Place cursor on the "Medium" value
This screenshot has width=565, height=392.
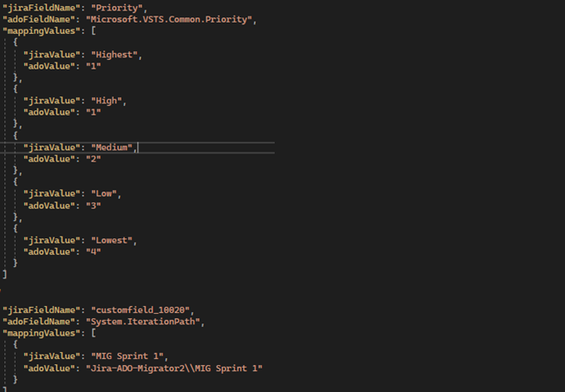click(113, 148)
